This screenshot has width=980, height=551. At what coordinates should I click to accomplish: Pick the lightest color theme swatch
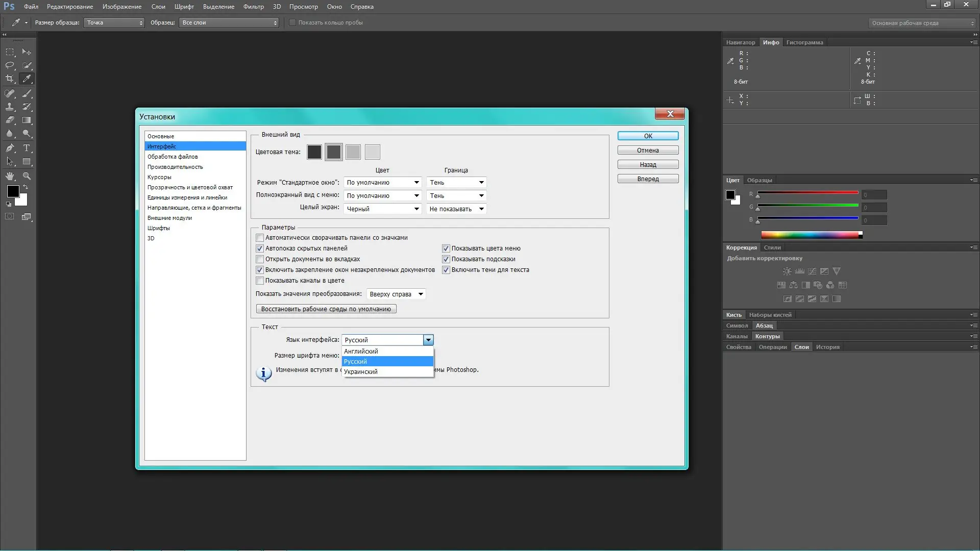pos(372,152)
